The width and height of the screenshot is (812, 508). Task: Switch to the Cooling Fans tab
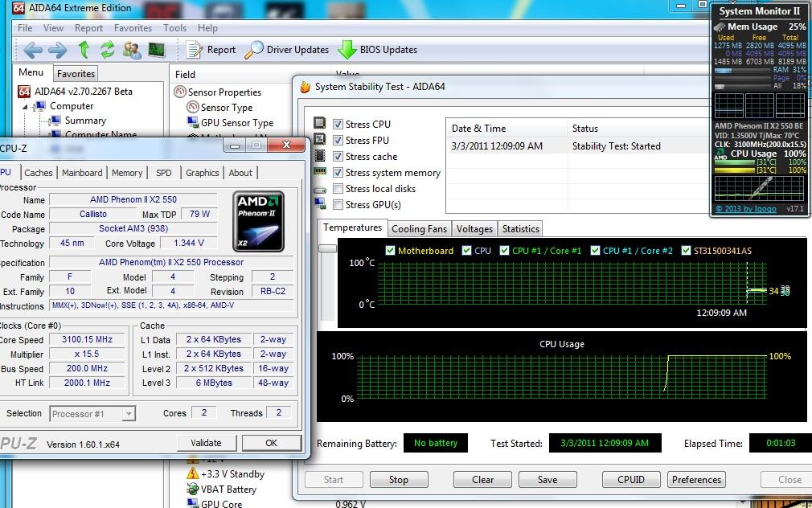pos(419,229)
